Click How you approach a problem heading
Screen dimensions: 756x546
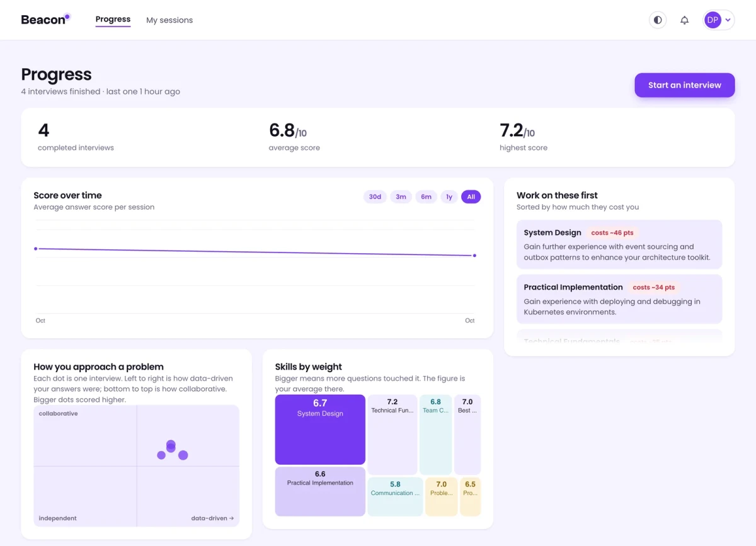98,367
